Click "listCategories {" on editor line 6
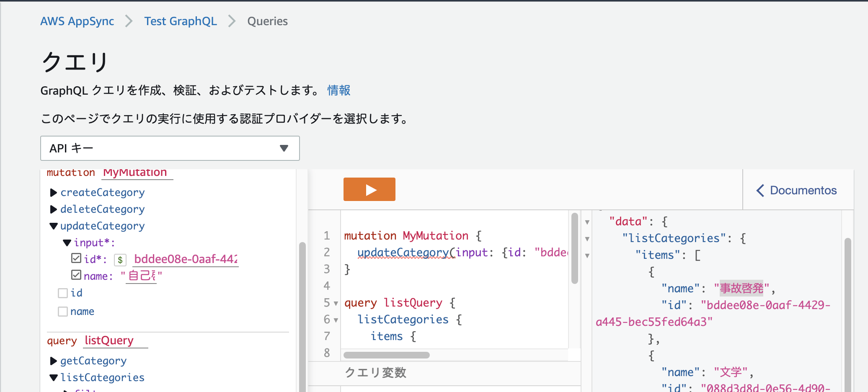 (x=409, y=320)
